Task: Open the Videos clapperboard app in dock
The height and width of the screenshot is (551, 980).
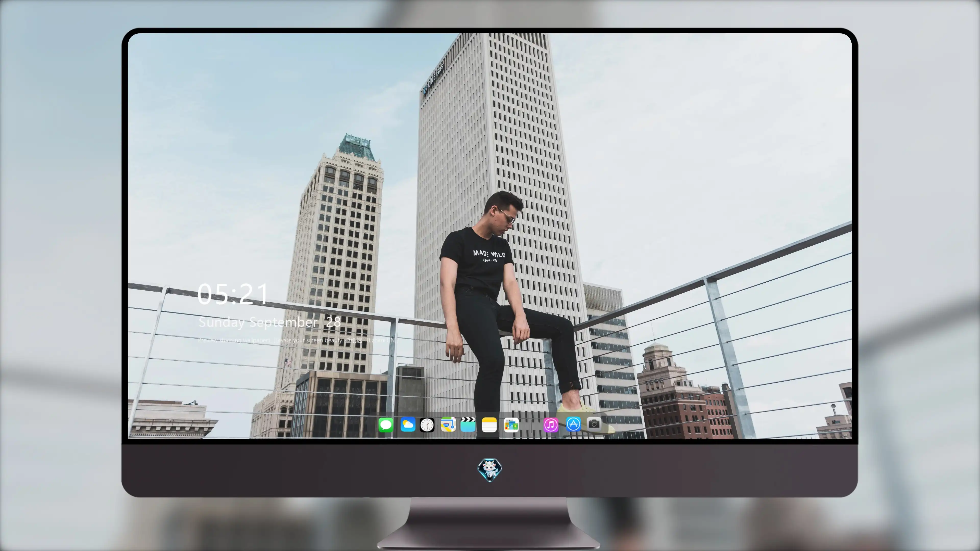Action: [468, 424]
